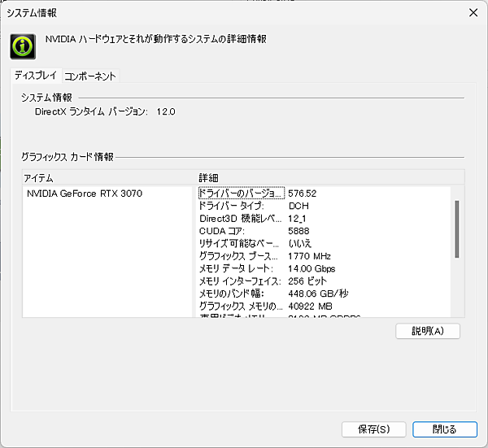488x448 pixels.
Task: Click the アイテム column header
Action: point(38,178)
